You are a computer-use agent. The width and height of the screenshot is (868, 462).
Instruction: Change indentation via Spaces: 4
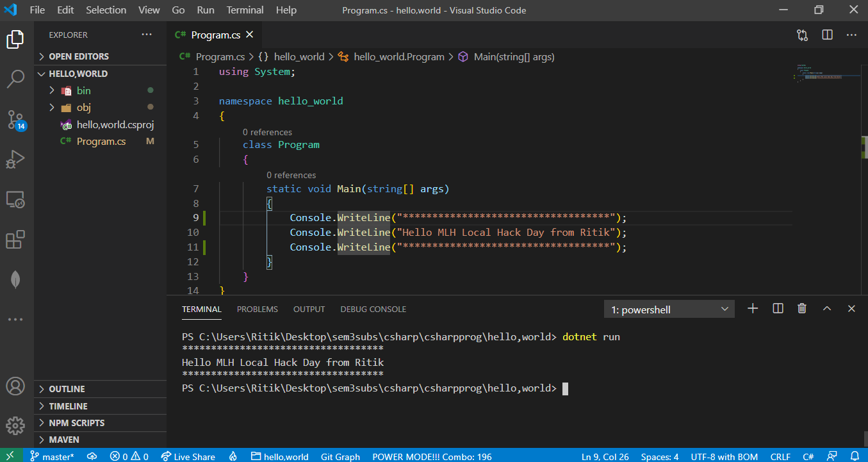(x=660, y=456)
